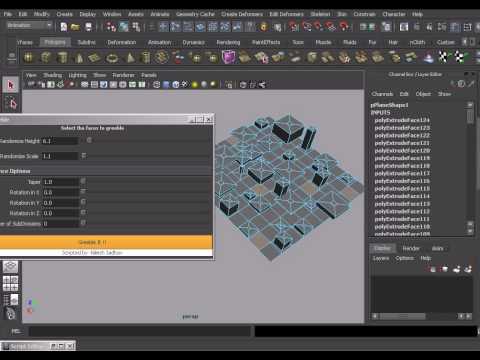
Task: Toggle the highlight selection mode icon
Action: pos(277,27)
